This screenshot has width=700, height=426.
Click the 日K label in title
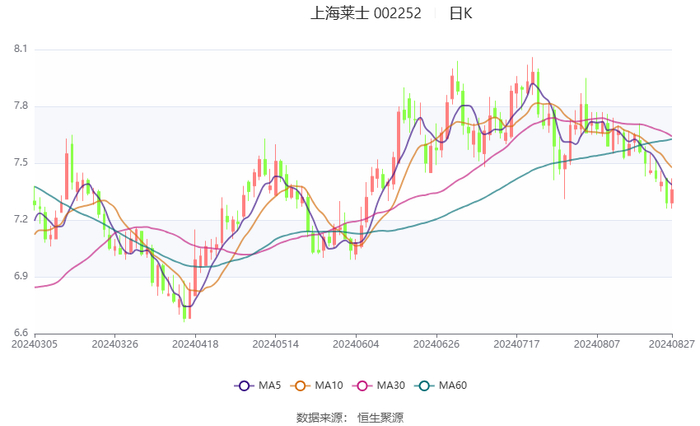[460, 13]
